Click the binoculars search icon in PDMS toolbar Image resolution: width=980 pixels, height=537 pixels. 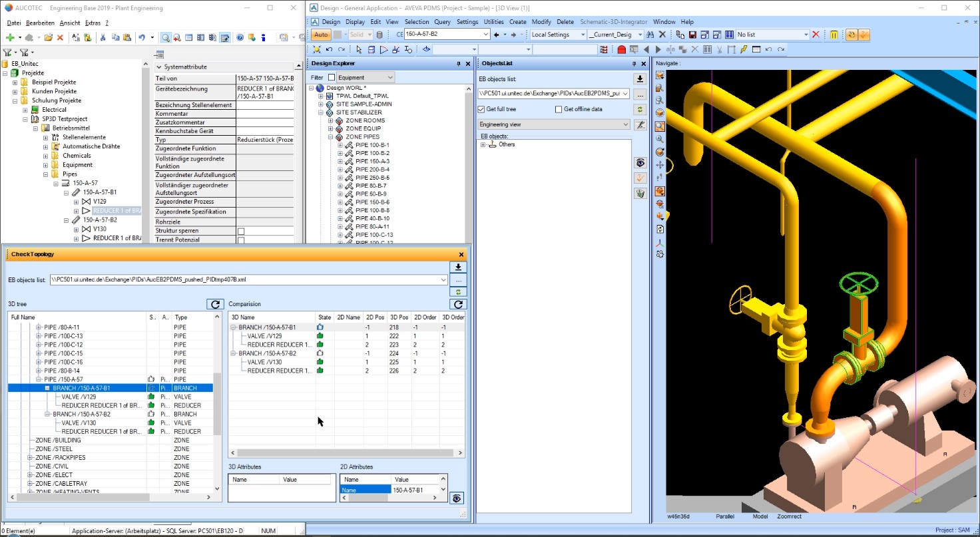click(648, 35)
